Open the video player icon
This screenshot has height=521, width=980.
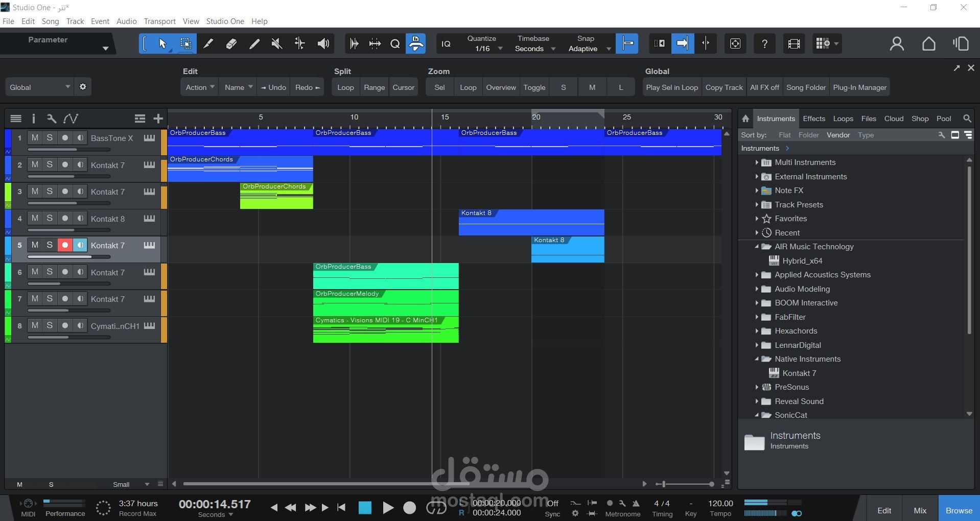pos(794,44)
